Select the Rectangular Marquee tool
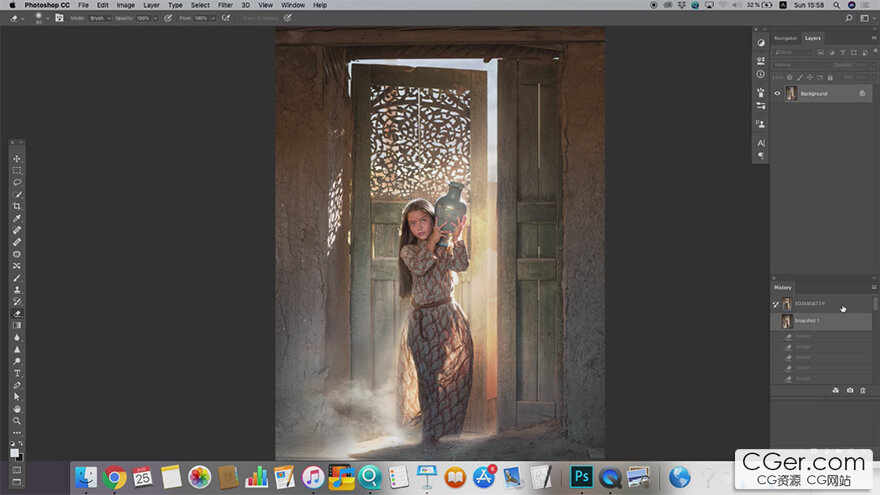880x495 pixels. tap(17, 171)
